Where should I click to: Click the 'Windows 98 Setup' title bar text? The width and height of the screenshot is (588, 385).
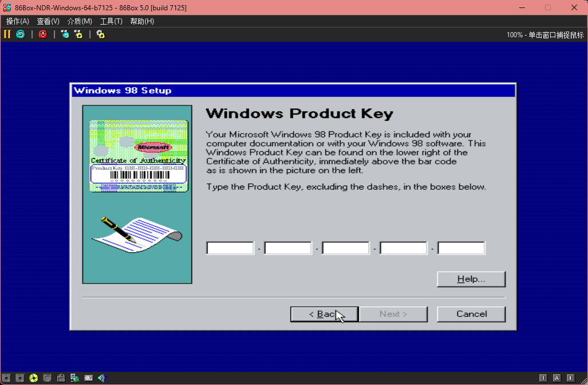coord(123,91)
